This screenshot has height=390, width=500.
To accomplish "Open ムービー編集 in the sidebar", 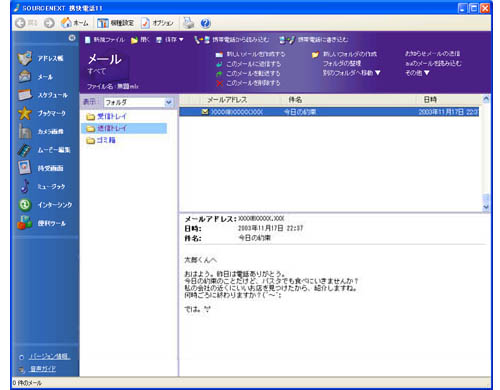I will [x=44, y=150].
